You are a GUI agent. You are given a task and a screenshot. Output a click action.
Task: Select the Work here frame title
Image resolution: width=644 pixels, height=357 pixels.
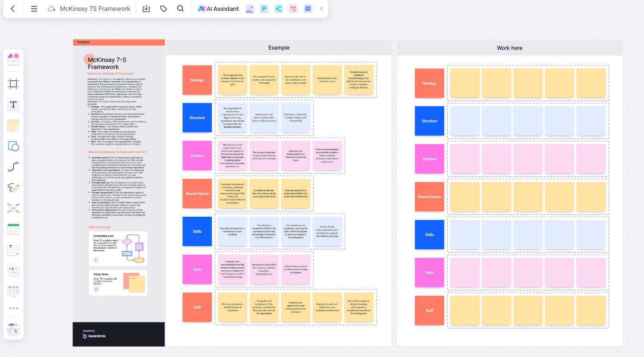509,48
